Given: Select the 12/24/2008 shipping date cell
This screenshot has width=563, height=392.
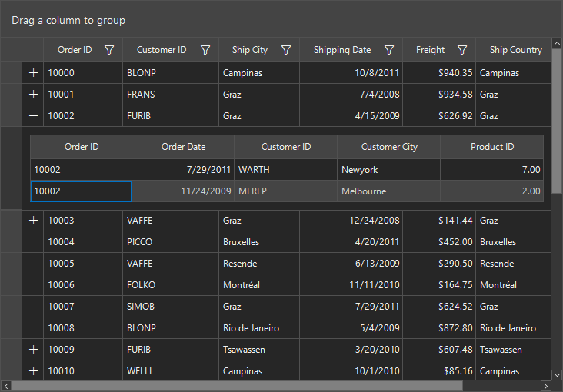Looking at the screenshot, I should coord(351,221).
